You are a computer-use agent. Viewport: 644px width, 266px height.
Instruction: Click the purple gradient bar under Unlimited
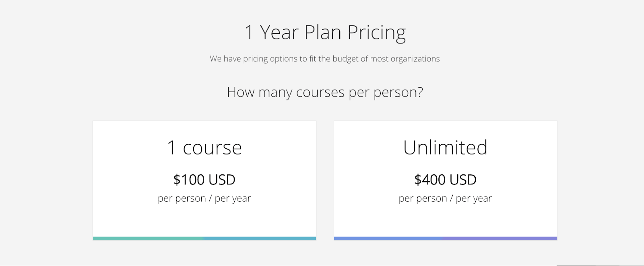(x=446, y=239)
